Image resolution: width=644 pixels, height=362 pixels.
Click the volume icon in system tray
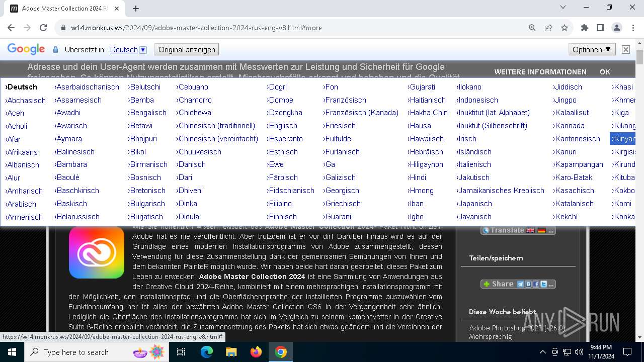(x=579, y=352)
